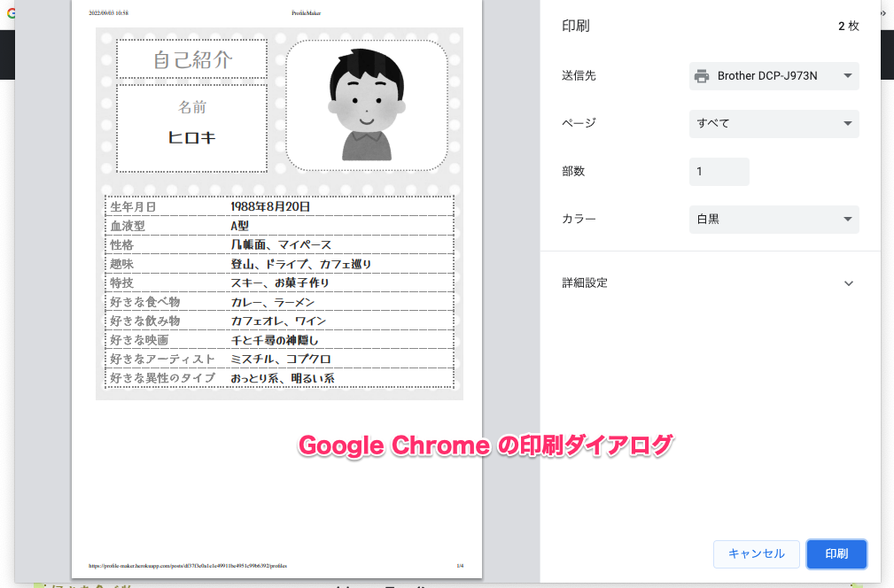Click the 1988年8月20日 birthday value
Screen dimensions: 894x588
pyautogui.click(x=270, y=206)
